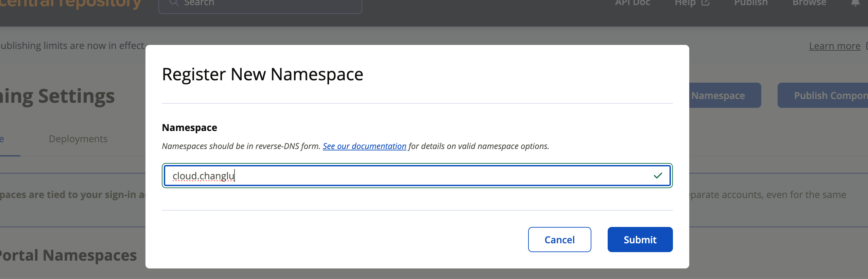Viewport: 868px width, 279px height.
Task: Click the green validation checkmark icon
Action: [658, 176]
